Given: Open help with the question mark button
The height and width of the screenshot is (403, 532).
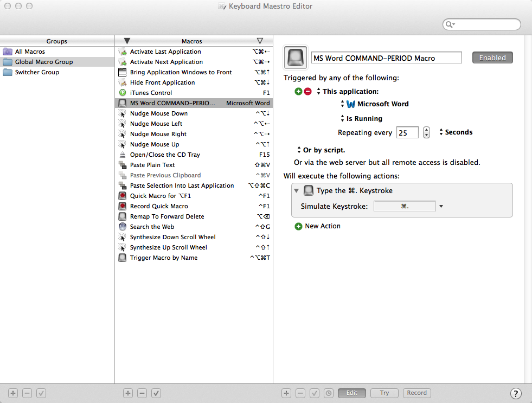Looking at the screenshot, I should click(516, 393).
